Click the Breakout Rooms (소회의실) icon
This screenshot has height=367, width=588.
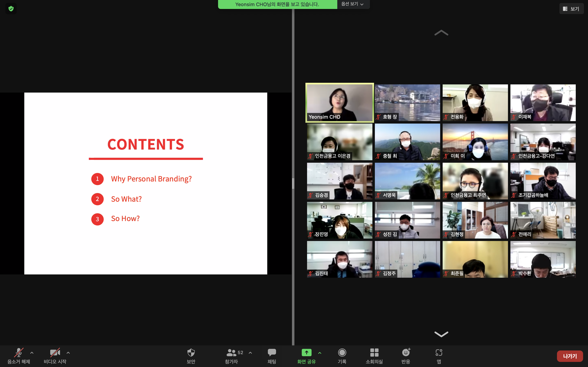374,353
